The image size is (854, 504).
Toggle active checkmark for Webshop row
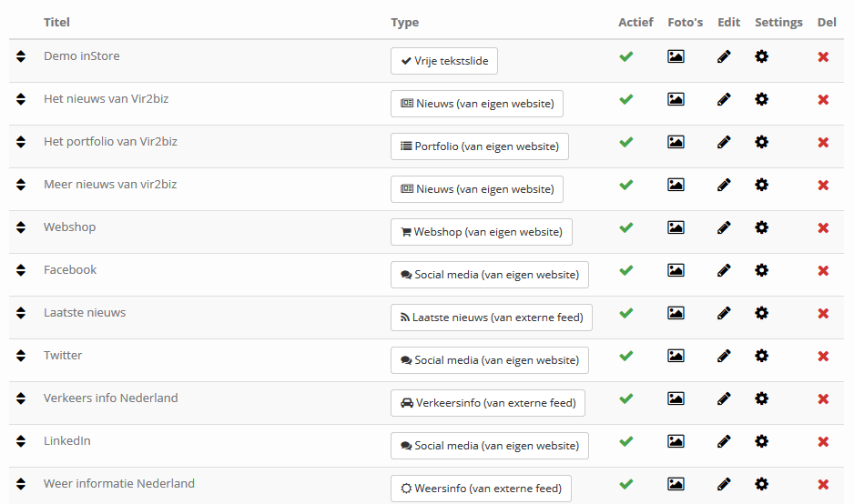626,227
